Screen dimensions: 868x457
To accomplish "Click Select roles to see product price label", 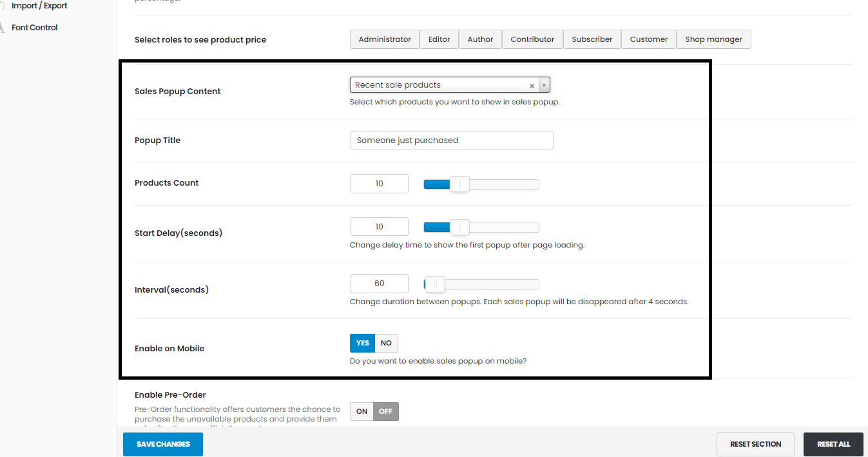I will point(200,40).
